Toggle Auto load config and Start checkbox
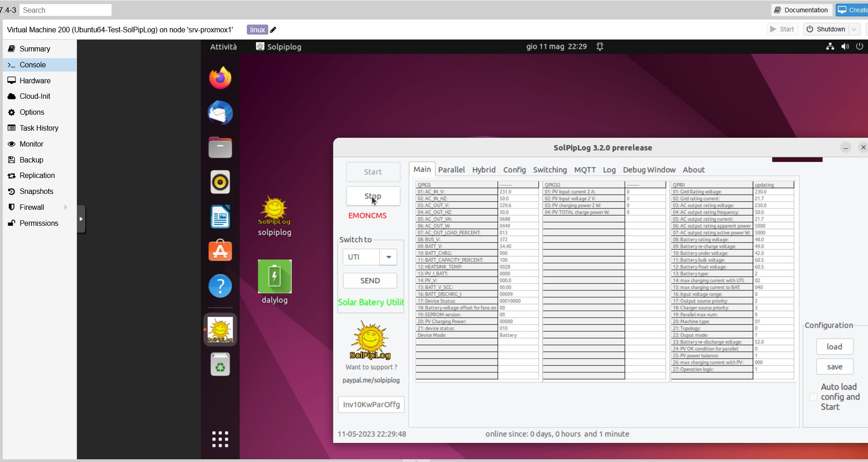Screen dimensions: 868x462 [813, 397]
